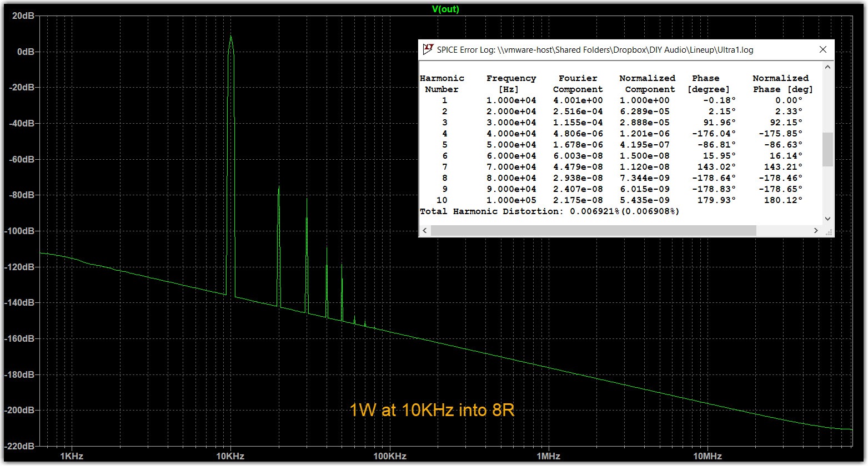The width and height of the screenshot is (868, 466).
Task: Click scroll right arrow in error log
Action: [816, 230]
